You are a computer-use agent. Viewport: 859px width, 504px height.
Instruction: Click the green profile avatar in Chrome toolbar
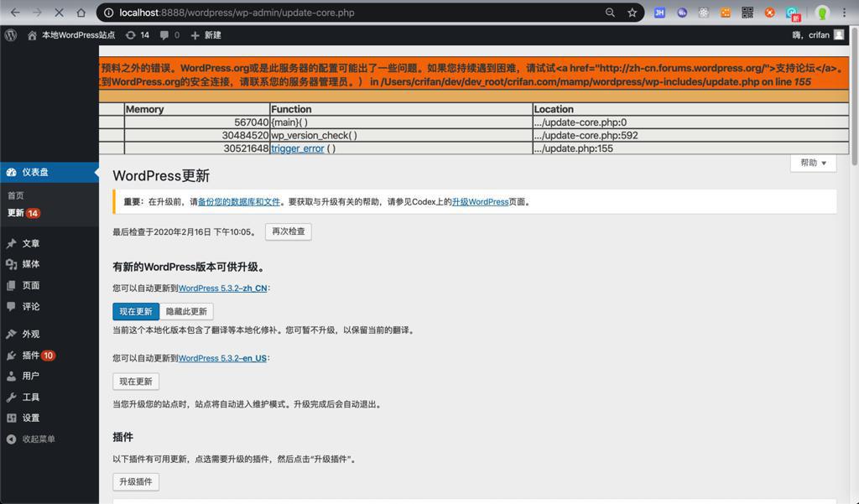click(822, 13)
